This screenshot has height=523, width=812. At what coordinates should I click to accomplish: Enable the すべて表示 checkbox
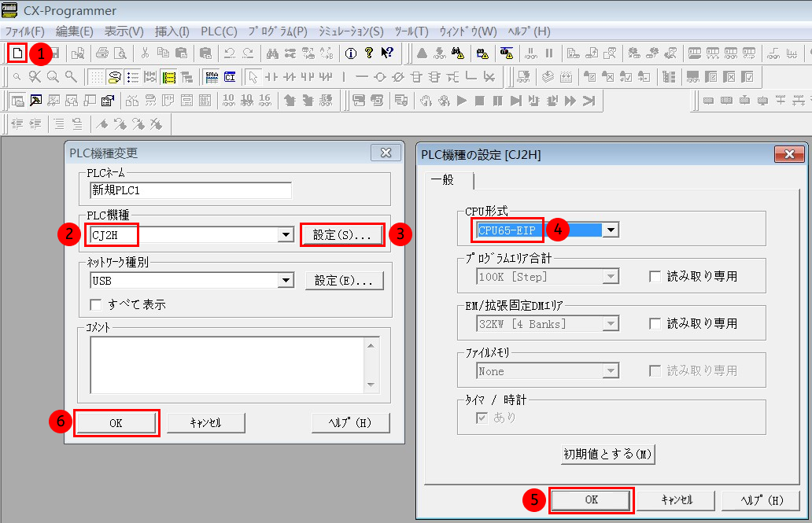tap(96, 304)
